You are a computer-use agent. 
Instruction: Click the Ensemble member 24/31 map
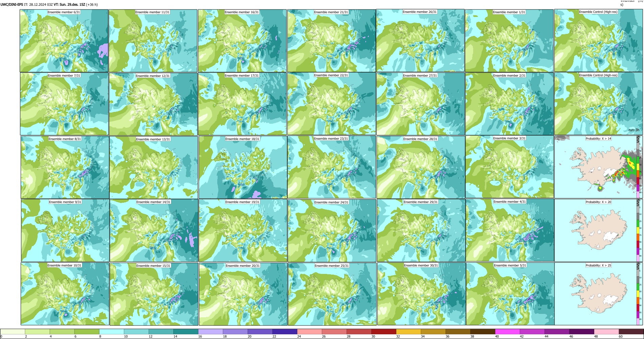(332, 231)
